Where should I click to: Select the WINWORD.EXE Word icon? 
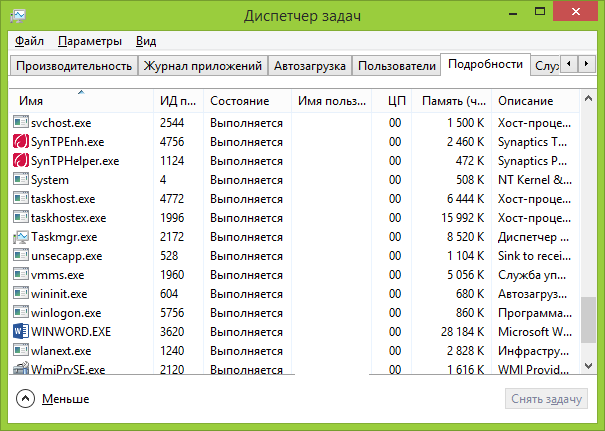(x=21, y=331)
